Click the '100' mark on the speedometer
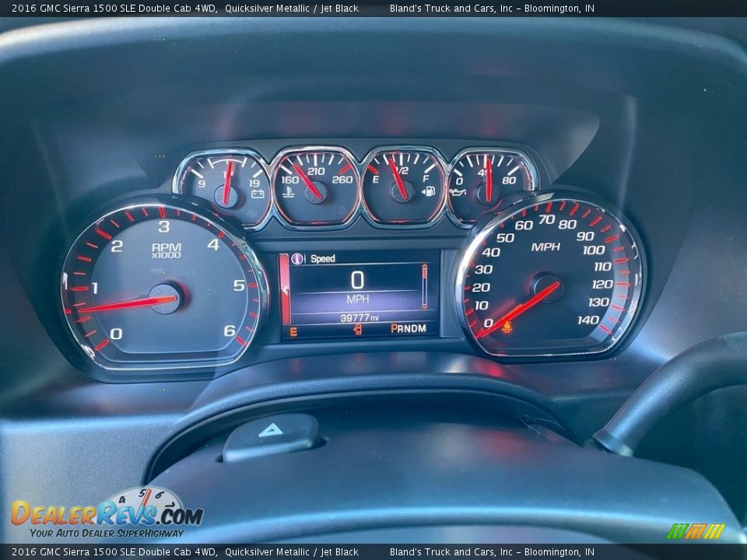 pos(594,250)
